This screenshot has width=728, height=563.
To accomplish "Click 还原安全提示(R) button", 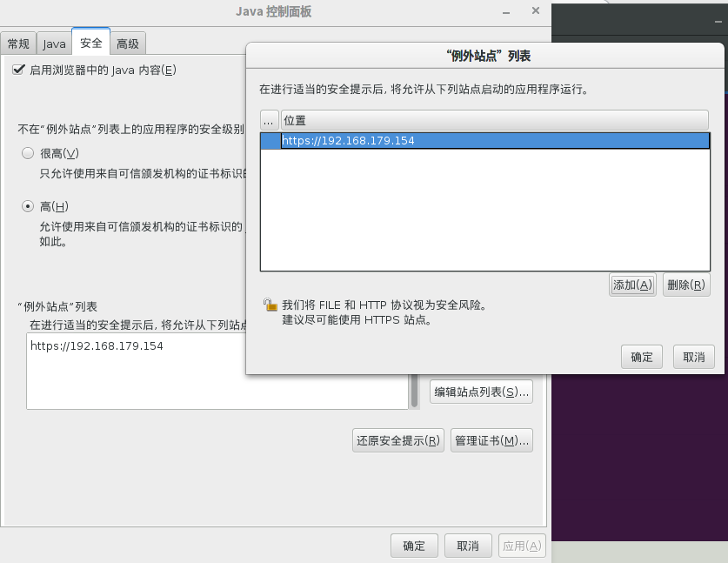I will tap(397, 440).
